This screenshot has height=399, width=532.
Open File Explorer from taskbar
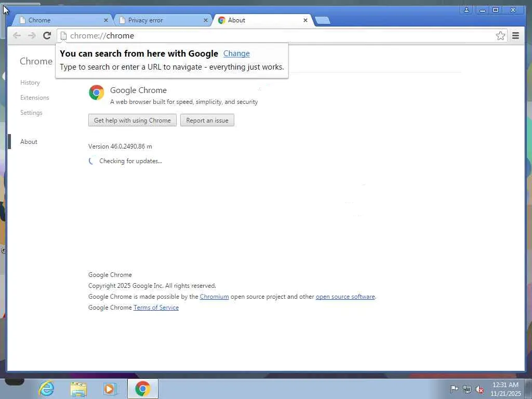point(78,389)
